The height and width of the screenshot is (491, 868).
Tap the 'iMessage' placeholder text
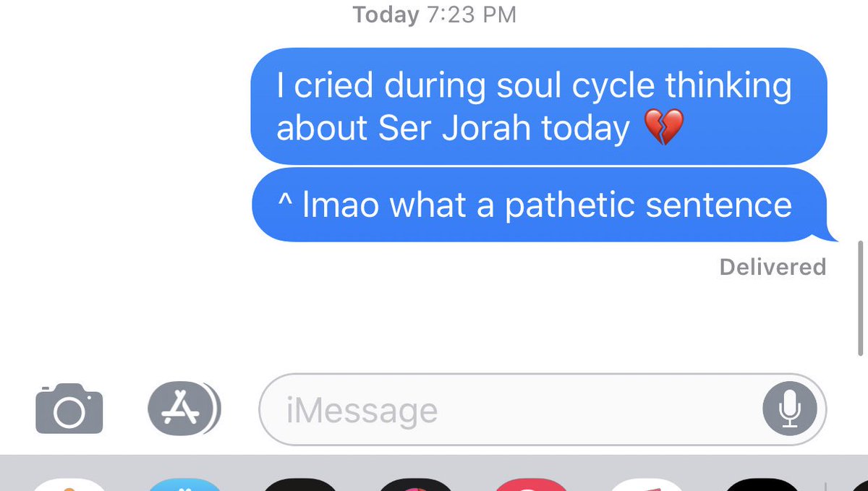coord(362,411)
